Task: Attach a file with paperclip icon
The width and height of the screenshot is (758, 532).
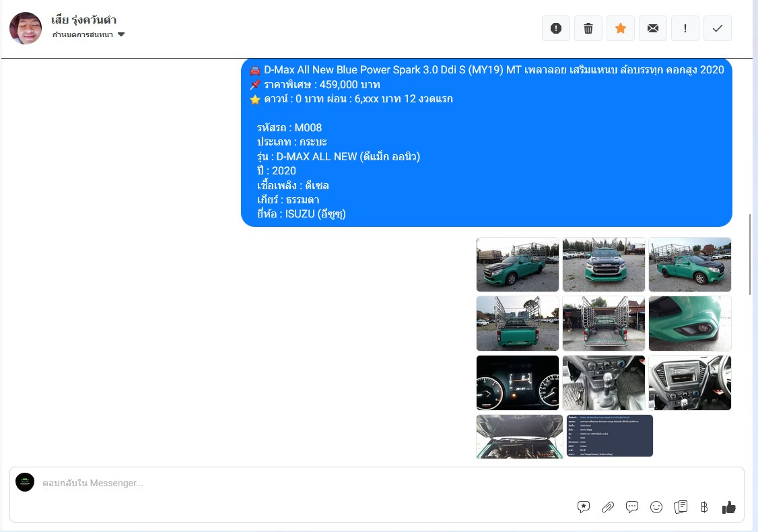Action: coord(608,507)
